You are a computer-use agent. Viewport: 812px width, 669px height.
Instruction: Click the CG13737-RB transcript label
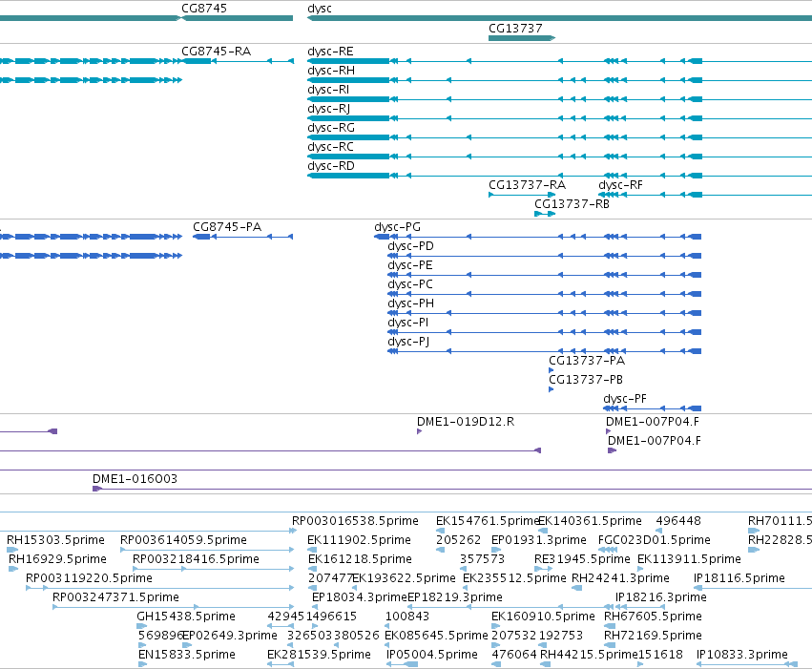coord(572,204)
